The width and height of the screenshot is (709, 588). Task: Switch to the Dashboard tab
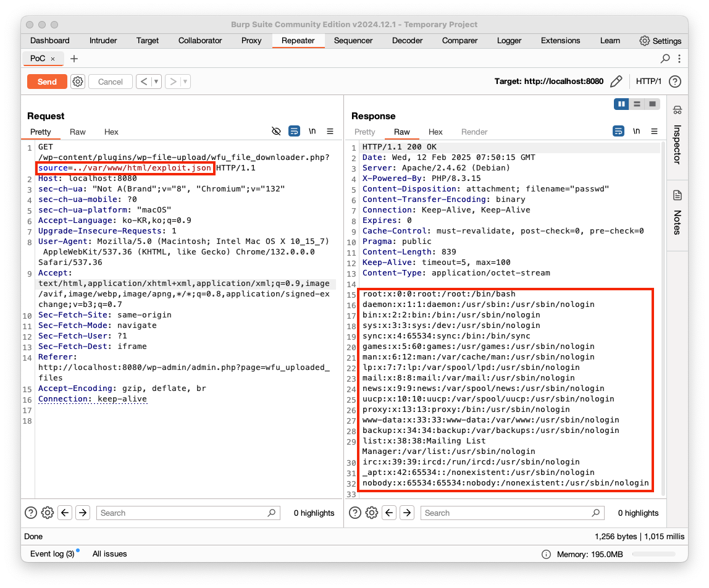pyautogui.click(x=50, y=40)
